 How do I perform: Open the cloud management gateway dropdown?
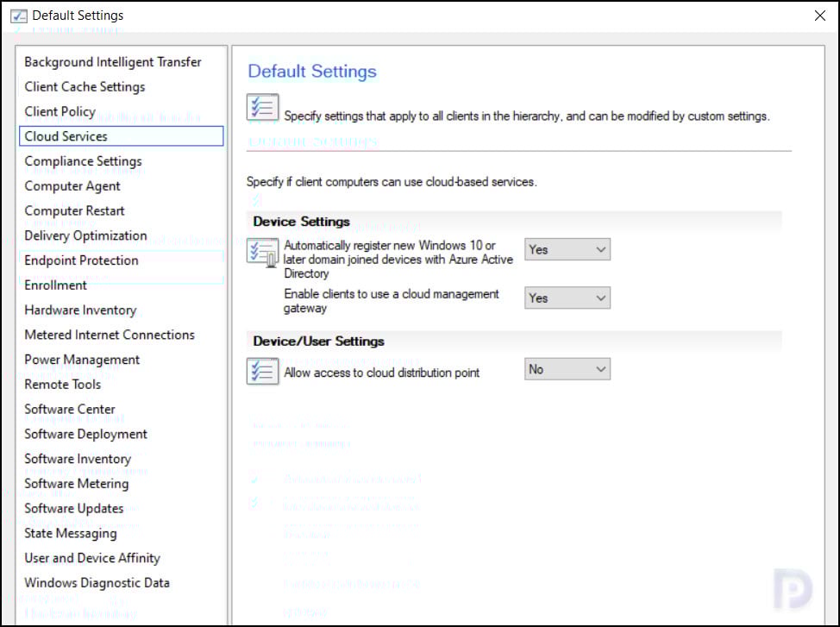pyautogui.click(x=567, y=298)
